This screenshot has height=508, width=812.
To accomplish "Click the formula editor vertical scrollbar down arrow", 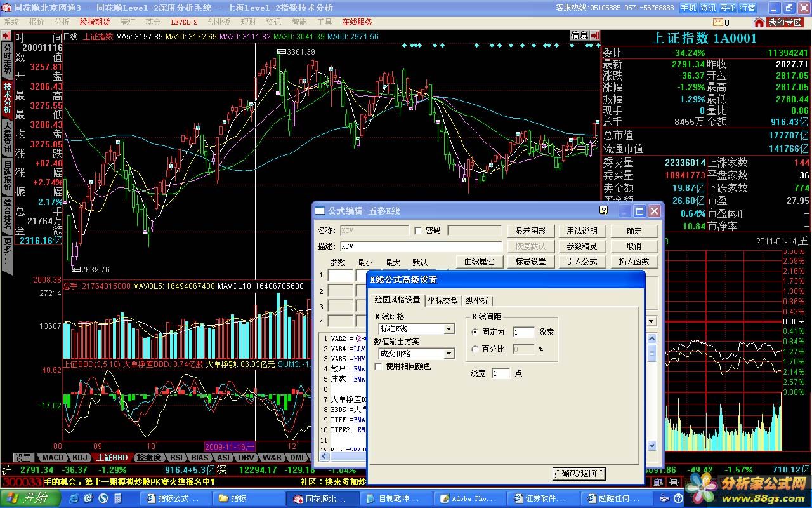I will click(652, 446).
